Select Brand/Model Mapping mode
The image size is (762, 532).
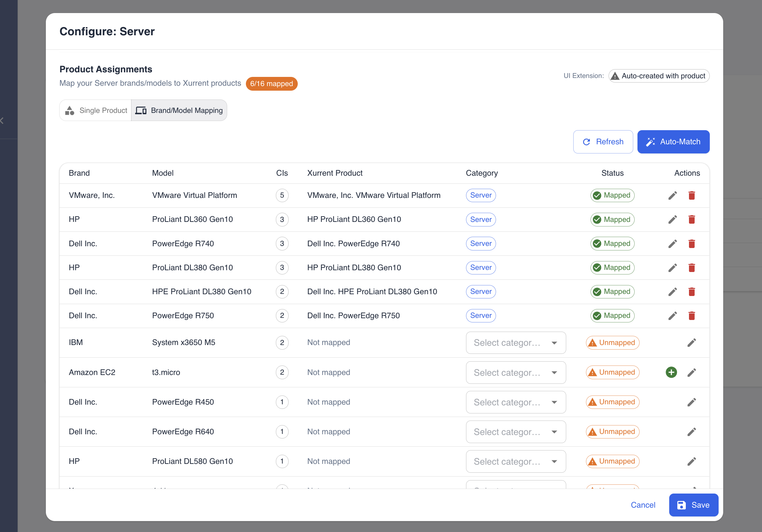pos(179,110)
